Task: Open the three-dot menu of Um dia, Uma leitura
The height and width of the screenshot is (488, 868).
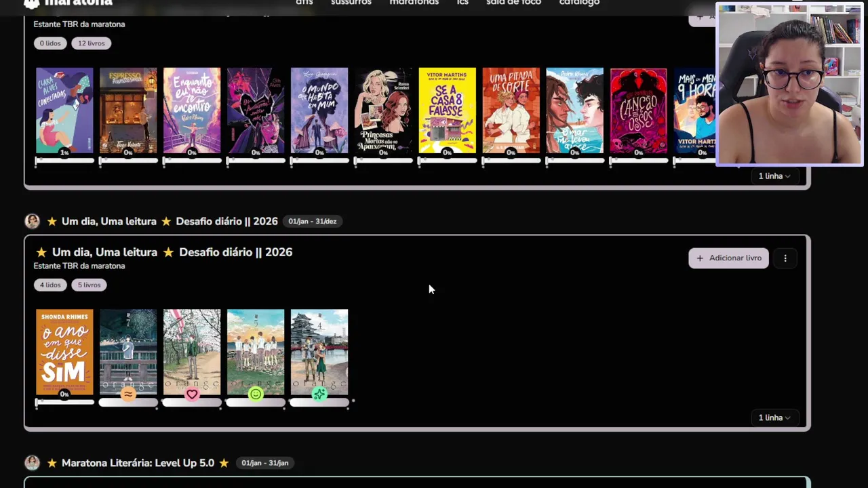Action: [x=785, y=258]
